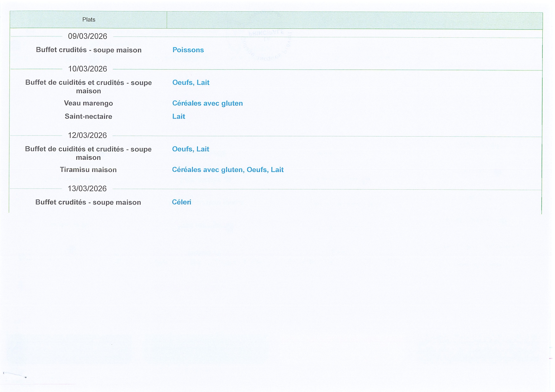This screenshot has height=392, width=555.
Task: Select the 12/03/2026 date heading
Action: 87,135
